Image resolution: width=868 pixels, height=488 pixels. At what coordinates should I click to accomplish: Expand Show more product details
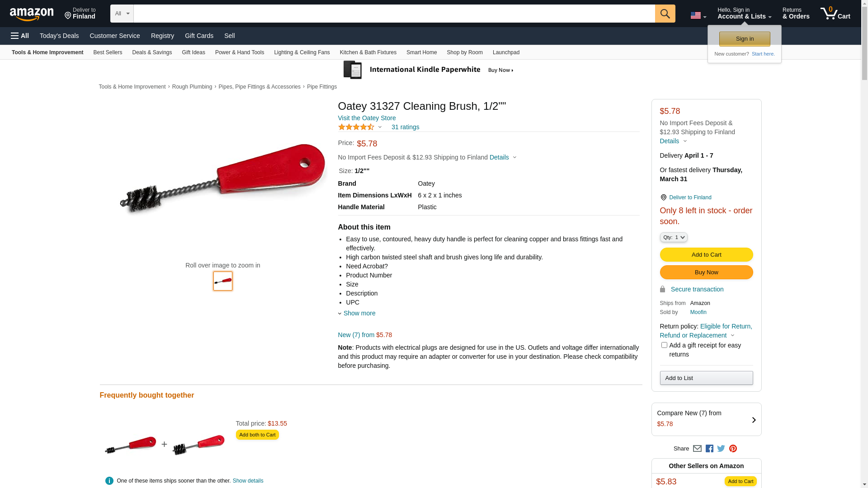[359, 313]
